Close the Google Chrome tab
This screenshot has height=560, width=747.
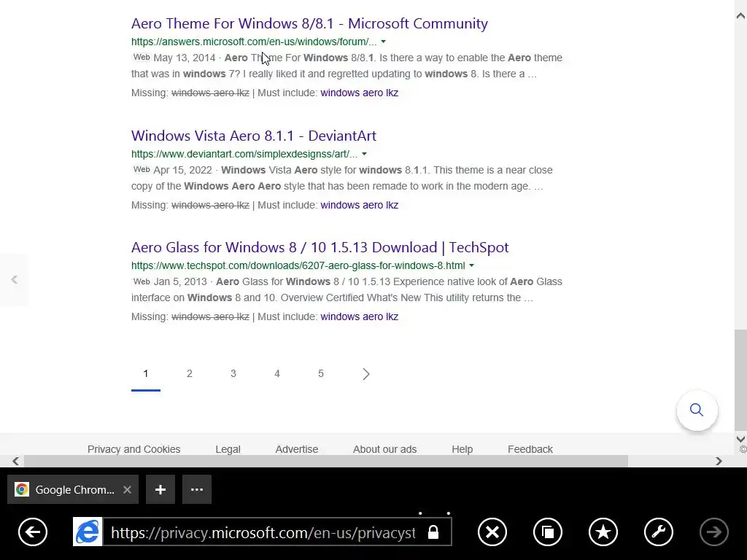(127, 489)
